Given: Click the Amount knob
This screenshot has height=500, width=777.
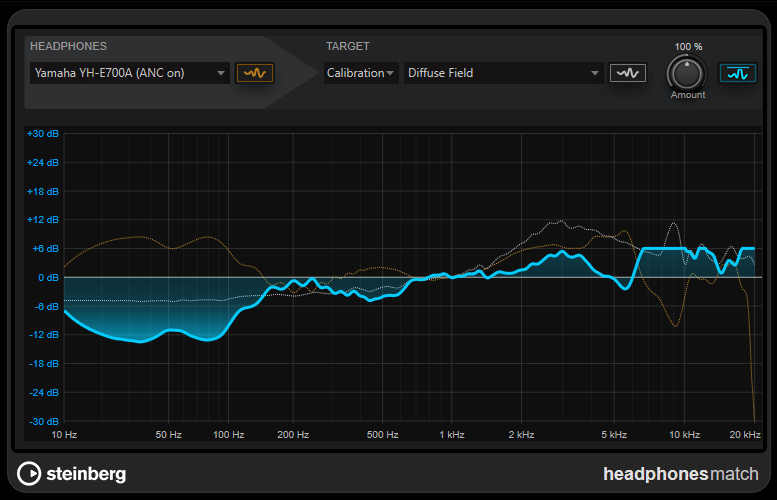Looking at the screenshot, I should click(687, 73).
